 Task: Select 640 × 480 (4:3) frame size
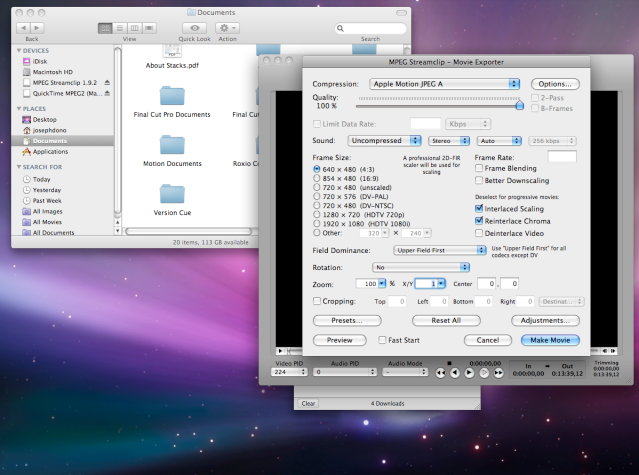(317, 169)
